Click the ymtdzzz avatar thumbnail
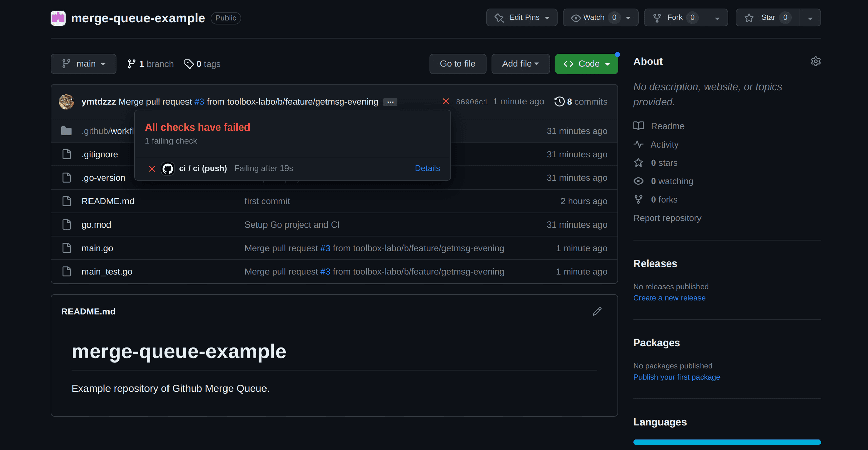Viewport: 868px width, 450px height. (x=66, y=102)
